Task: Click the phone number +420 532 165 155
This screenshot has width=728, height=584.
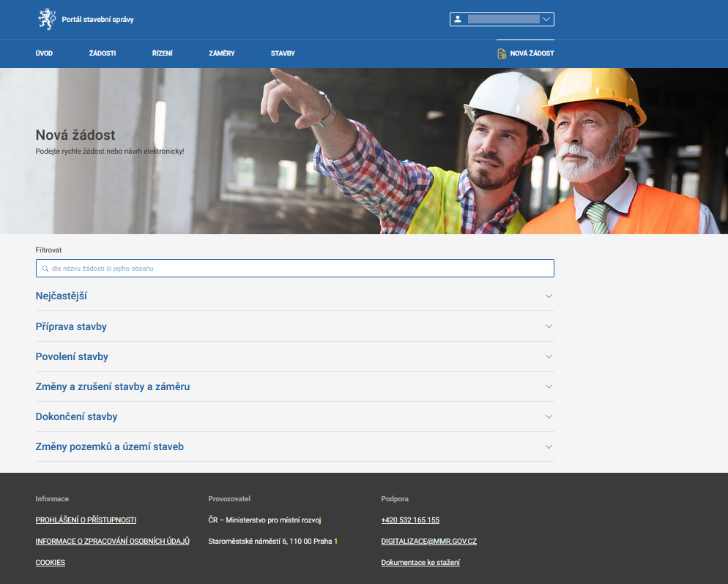Action: 410,520
